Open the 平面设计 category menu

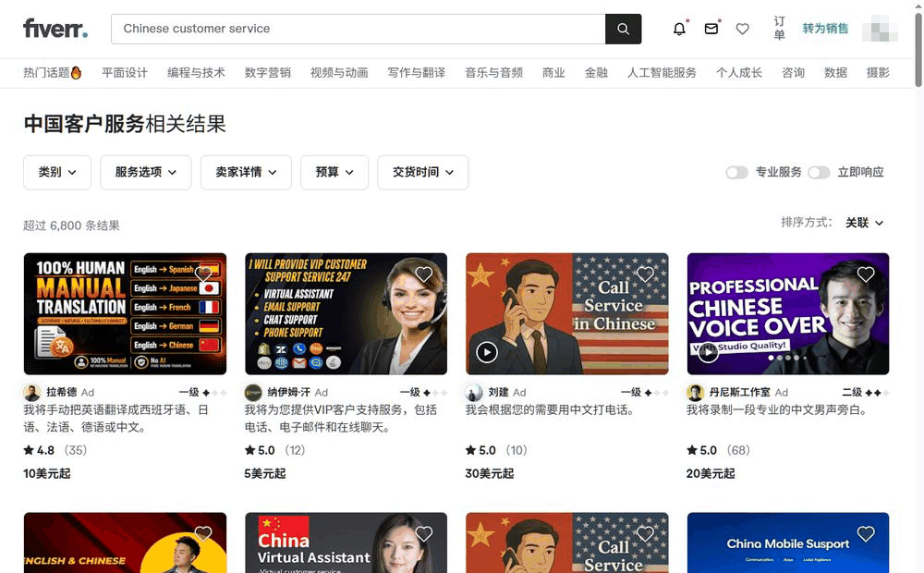(x=125, y=72)
